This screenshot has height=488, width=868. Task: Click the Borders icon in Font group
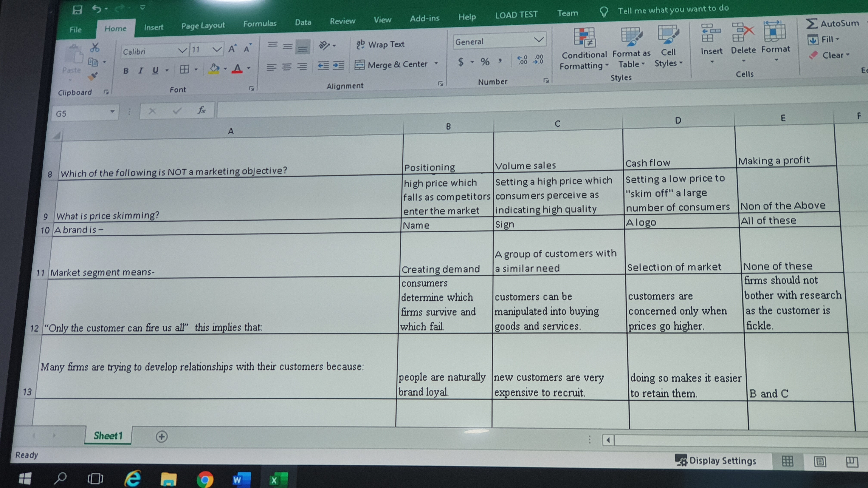(x=184, y=69)
